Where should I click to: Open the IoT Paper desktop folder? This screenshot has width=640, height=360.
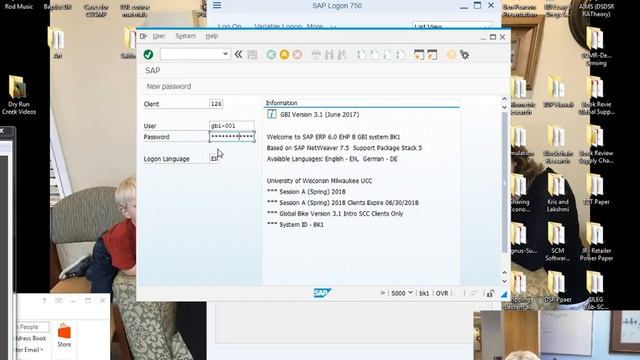click(596, 189)
